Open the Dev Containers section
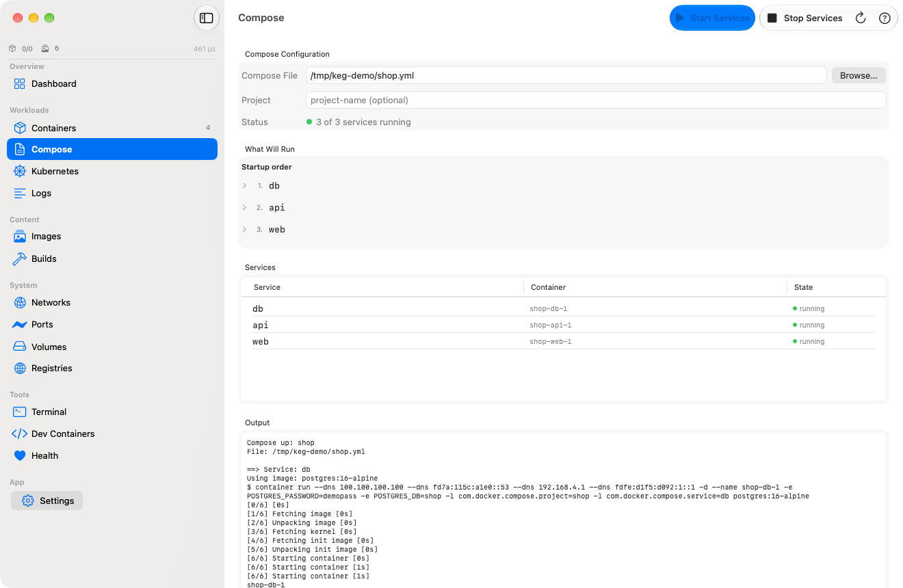This screenshot has height=588, width=903. pos(112,433)
